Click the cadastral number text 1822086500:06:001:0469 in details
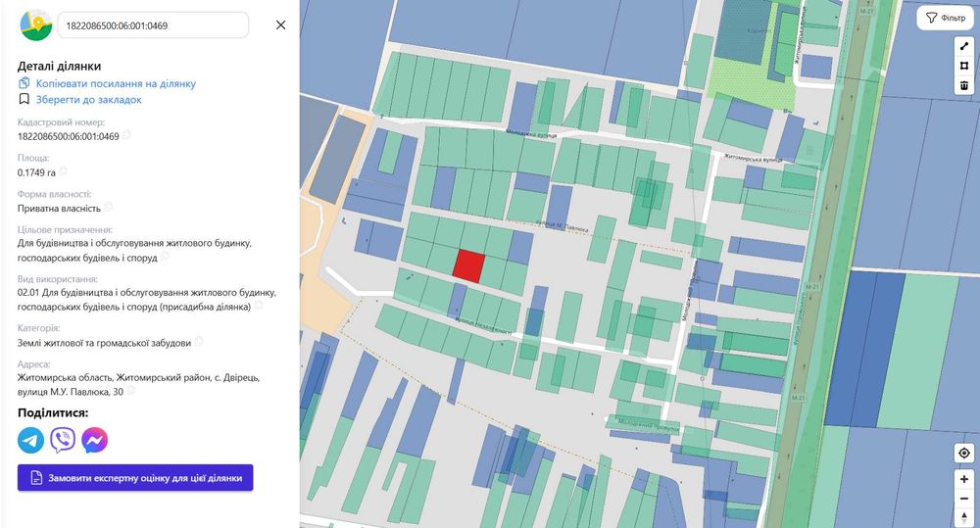The width and height of the screenshot is (980, 528). click(x=69, y=136)
